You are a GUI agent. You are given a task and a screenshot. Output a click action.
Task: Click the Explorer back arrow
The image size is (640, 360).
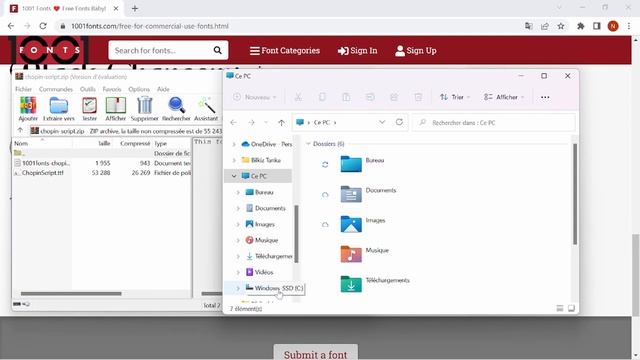233,122
